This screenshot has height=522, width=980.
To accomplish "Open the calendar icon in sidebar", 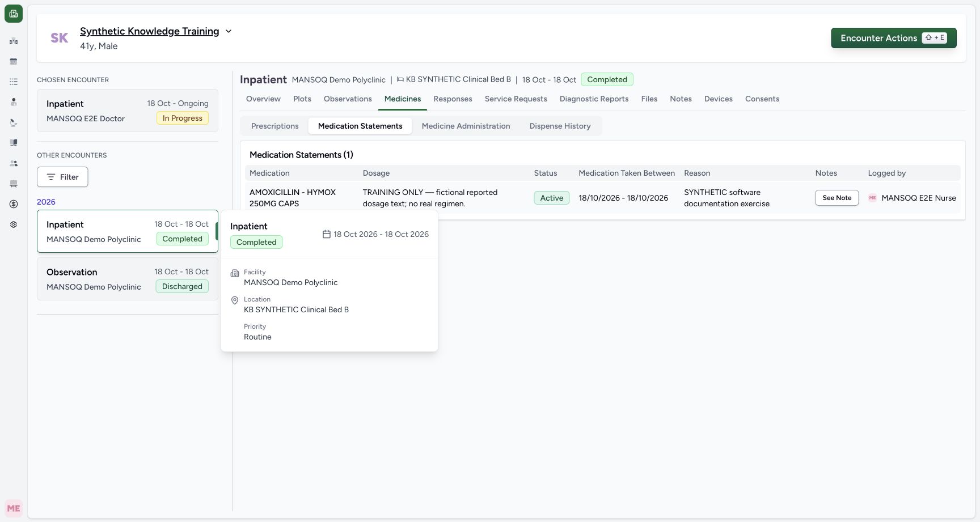I will [x=14, y=61].
